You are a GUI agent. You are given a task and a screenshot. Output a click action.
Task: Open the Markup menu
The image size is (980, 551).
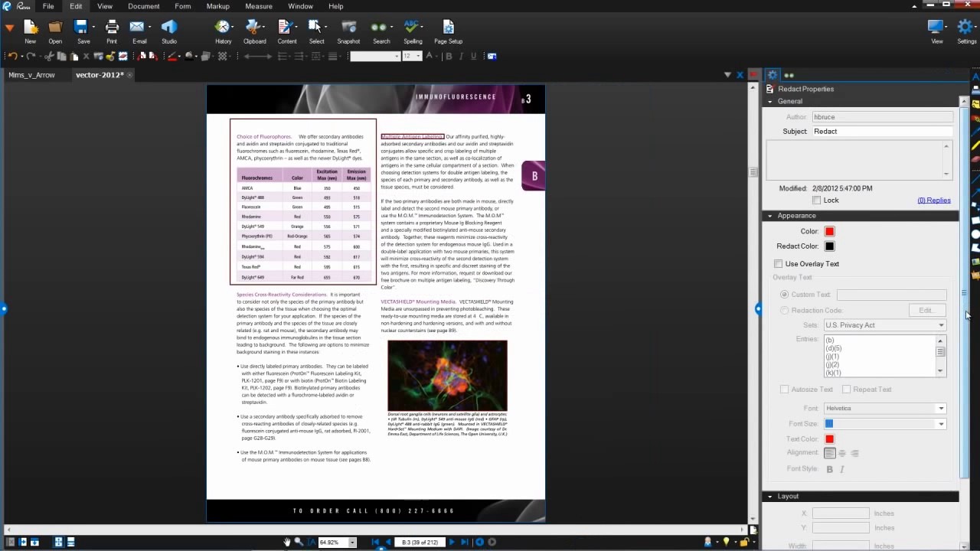[218, 6]
